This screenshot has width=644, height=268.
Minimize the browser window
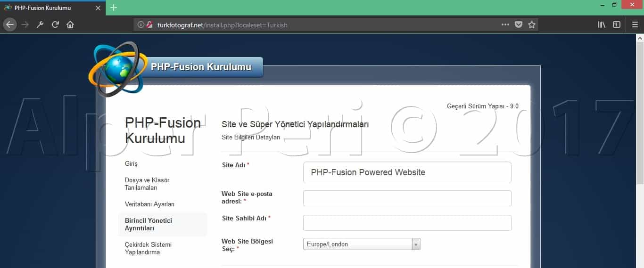[x=603, y=5]
